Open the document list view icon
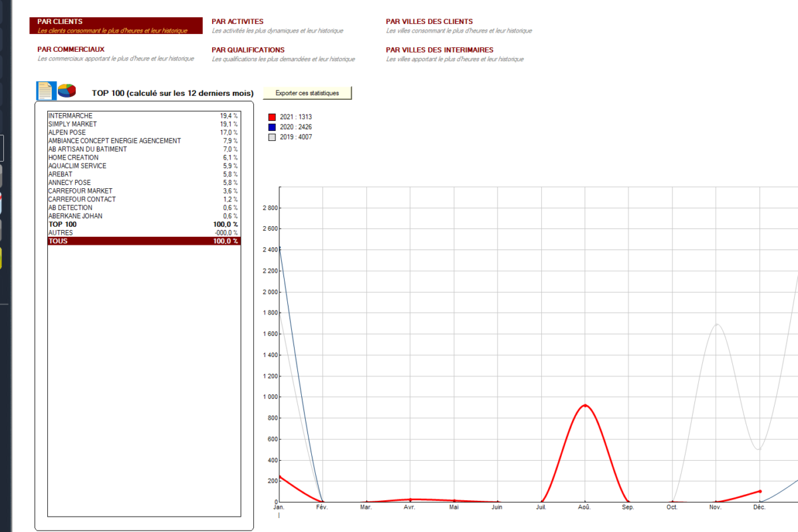 coord(45,91)
